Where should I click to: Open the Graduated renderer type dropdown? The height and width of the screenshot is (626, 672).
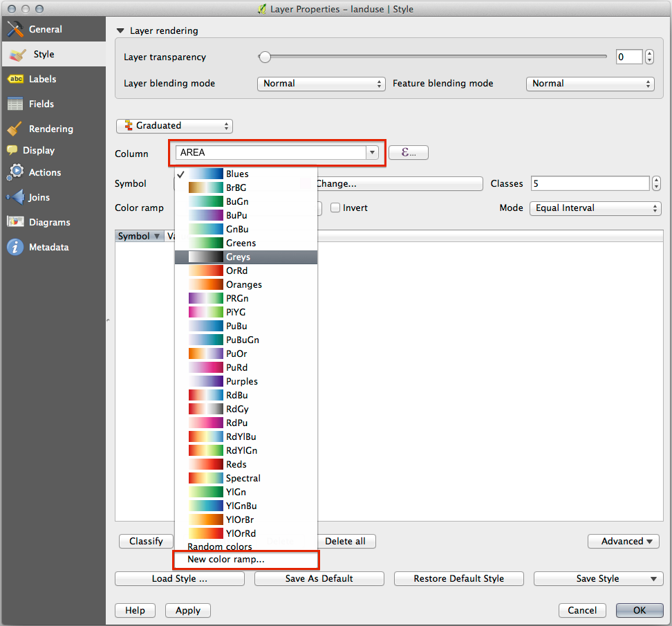tap(174, 126)
